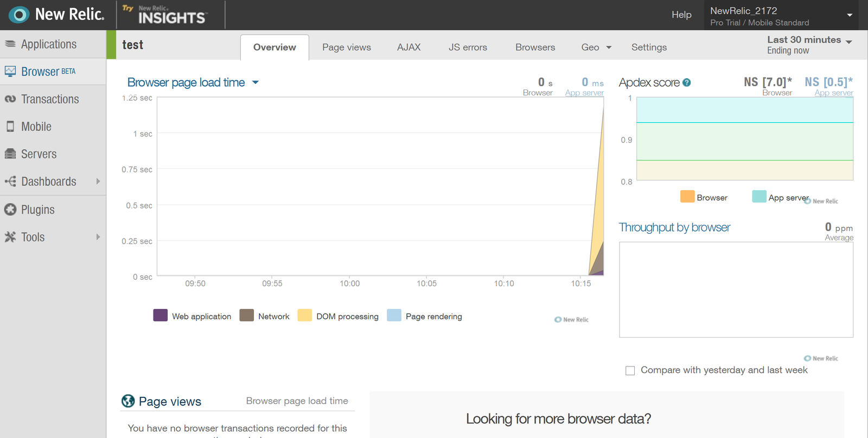Click the Transactions sidebar label

[x=50, y=99]
